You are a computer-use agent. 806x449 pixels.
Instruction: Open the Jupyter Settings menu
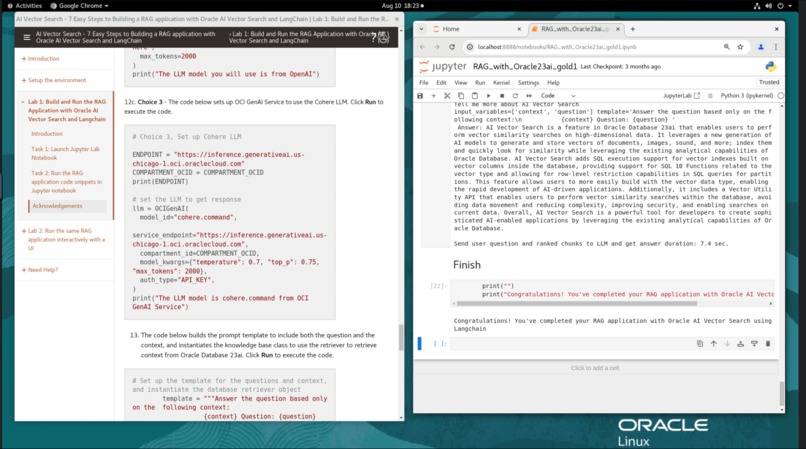pos(528,83)
